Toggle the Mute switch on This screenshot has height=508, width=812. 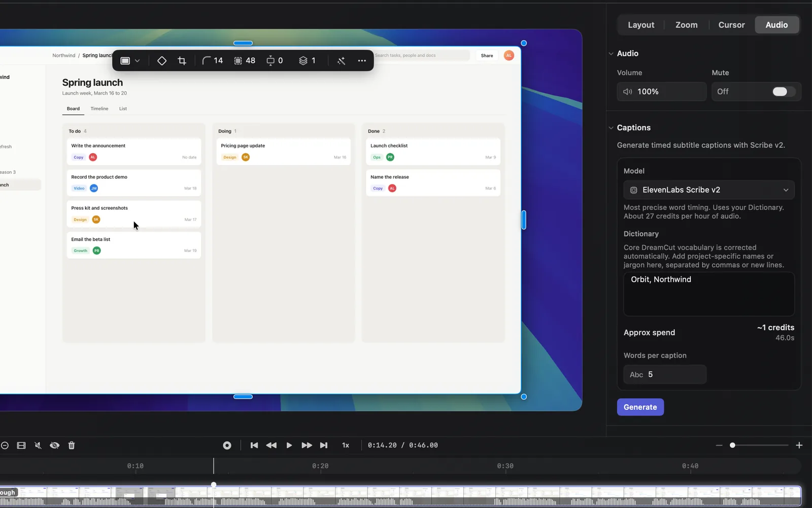[783, 91]
